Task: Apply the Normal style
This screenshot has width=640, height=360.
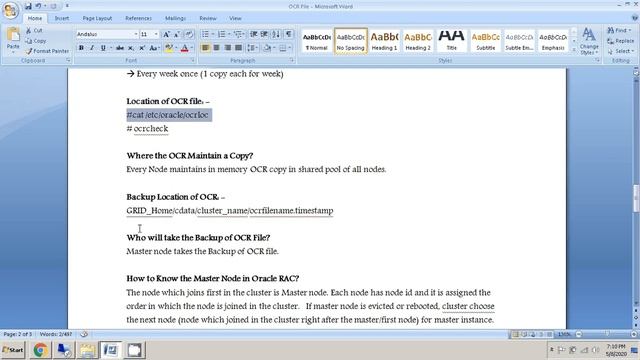Action: [317, 41]
